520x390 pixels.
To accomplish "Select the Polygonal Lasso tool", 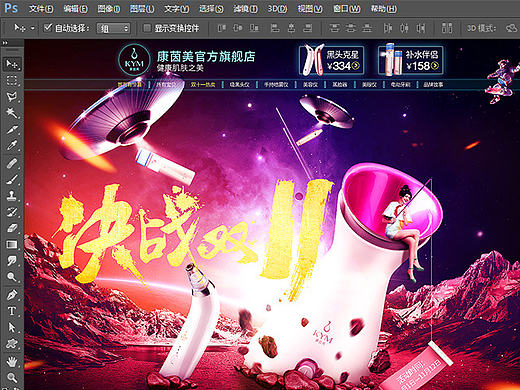I will (12, 97).
